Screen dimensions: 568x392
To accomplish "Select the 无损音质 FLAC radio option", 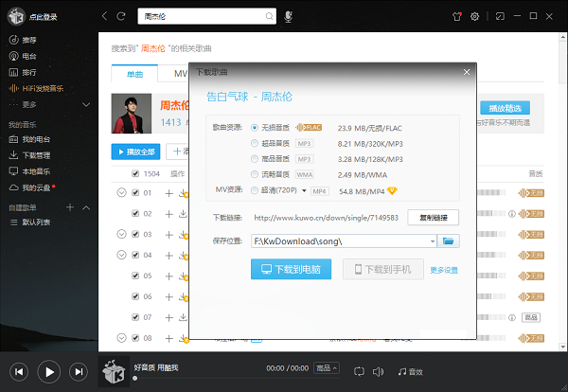I will tap(255, 127).
